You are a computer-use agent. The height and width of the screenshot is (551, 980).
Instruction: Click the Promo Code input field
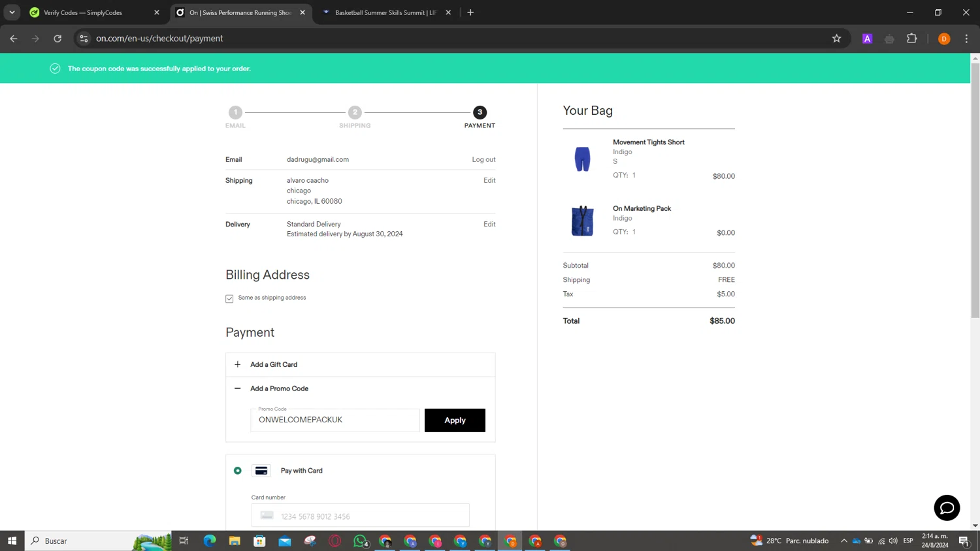pyautogui.click(x=335, y=420)
